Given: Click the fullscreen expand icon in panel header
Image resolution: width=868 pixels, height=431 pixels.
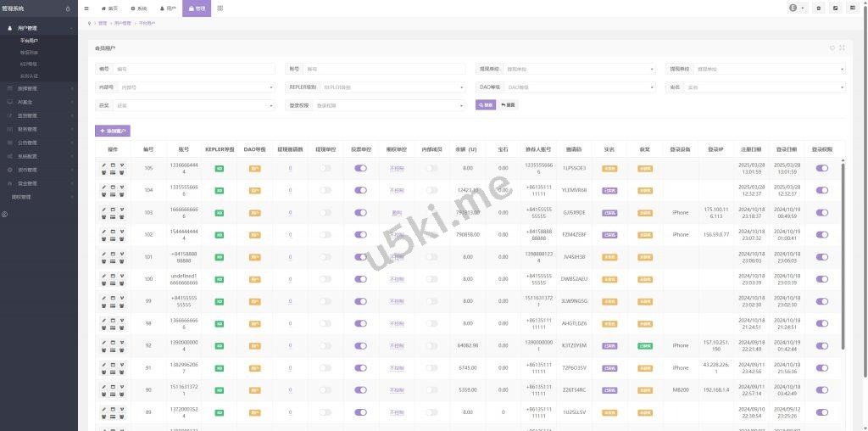Looking at the screenshot, I should (x=842, y=48).
